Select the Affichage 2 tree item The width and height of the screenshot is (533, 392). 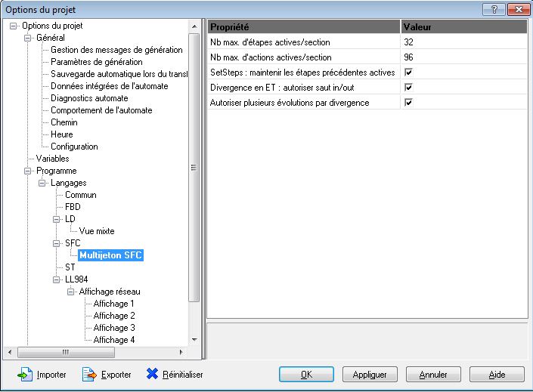point(113,316)
